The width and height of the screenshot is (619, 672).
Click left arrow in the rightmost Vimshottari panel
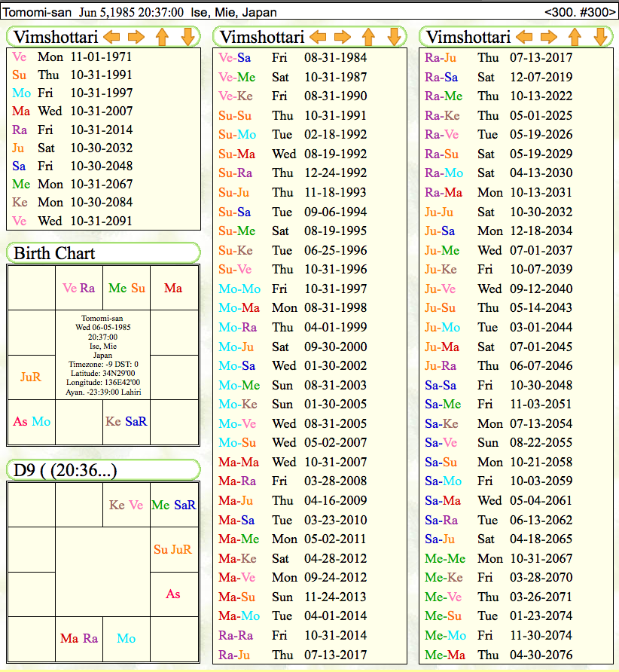(x=524, y=37)
